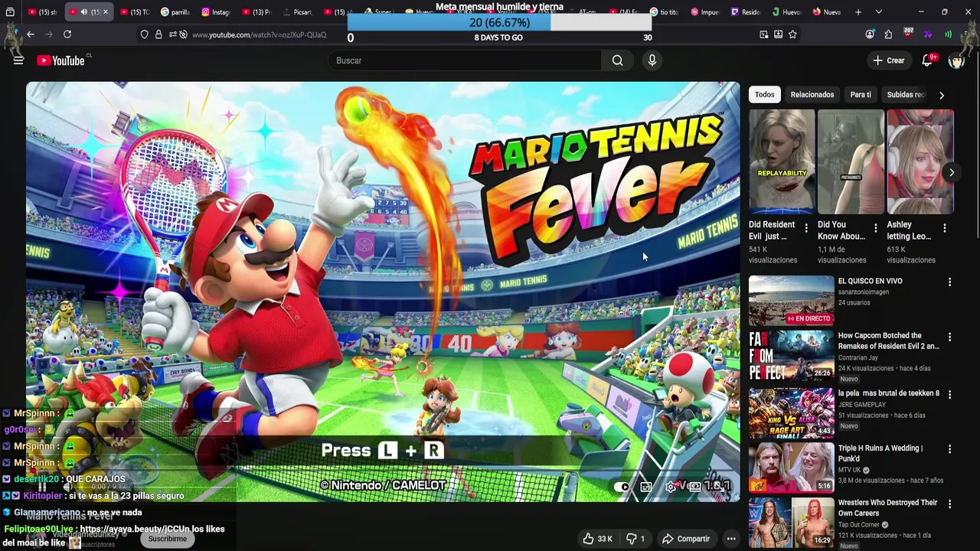980x551 pixels.
Task: Open the extension with 207 badge
Action: 908,34
